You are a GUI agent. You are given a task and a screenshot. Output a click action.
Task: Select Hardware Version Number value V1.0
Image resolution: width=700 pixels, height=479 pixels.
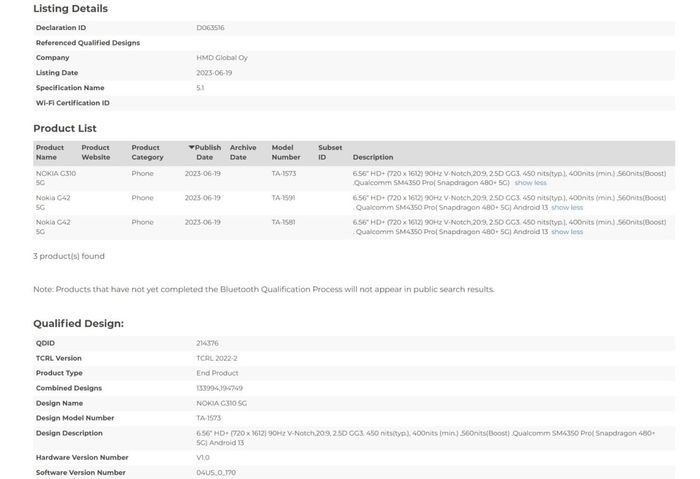[203, 458]
